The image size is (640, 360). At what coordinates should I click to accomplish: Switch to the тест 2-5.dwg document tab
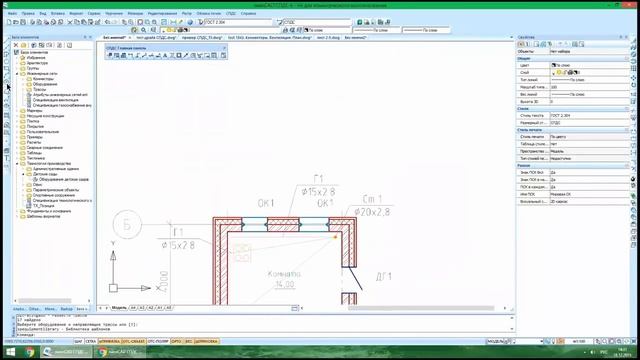pos(328,38)
